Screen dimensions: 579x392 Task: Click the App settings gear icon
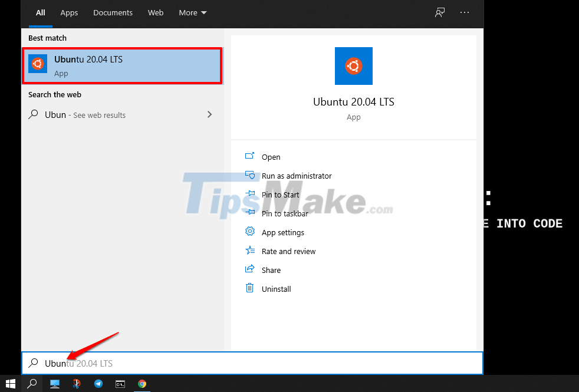click(250, 232)
